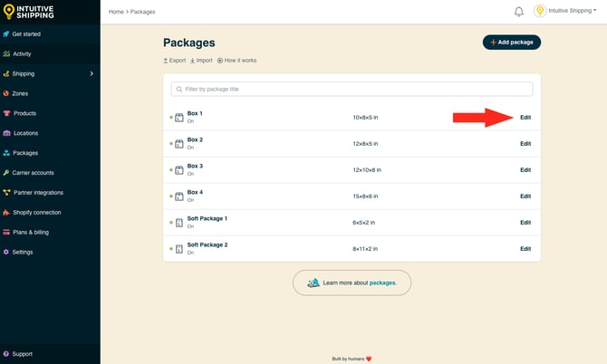Image resolution: width=607 pixels, height=364 pixels.
Task: Expand the Shipping menu chevron
Action: pos(92,73)
